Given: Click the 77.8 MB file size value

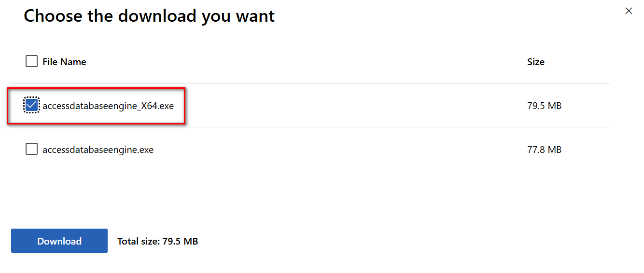Looking at the screenshot, I should coord(544,150).
